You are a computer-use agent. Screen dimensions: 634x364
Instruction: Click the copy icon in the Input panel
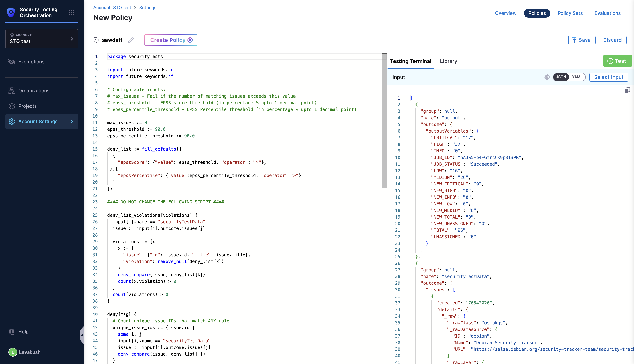pyautogui.click(x=627, y=90)
